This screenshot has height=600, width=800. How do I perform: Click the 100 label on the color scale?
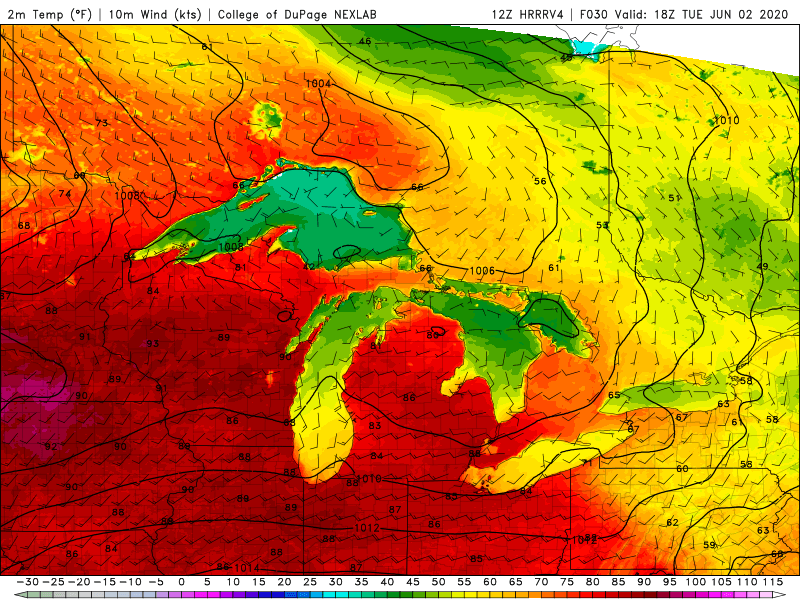(x=695, y=582)
